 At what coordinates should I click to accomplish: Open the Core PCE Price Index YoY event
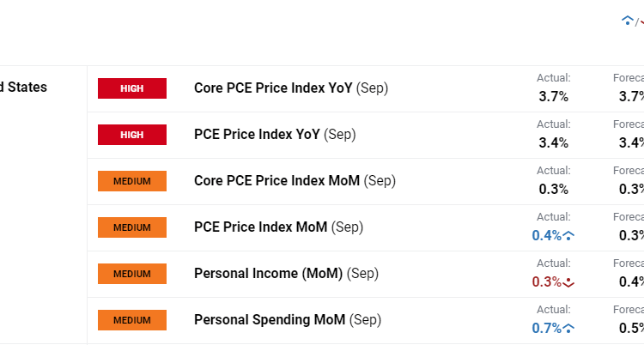(291, 88)
